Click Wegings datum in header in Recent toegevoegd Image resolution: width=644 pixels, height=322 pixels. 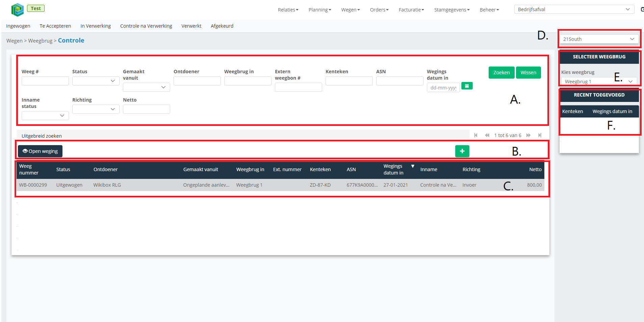[x=612, y=111]
